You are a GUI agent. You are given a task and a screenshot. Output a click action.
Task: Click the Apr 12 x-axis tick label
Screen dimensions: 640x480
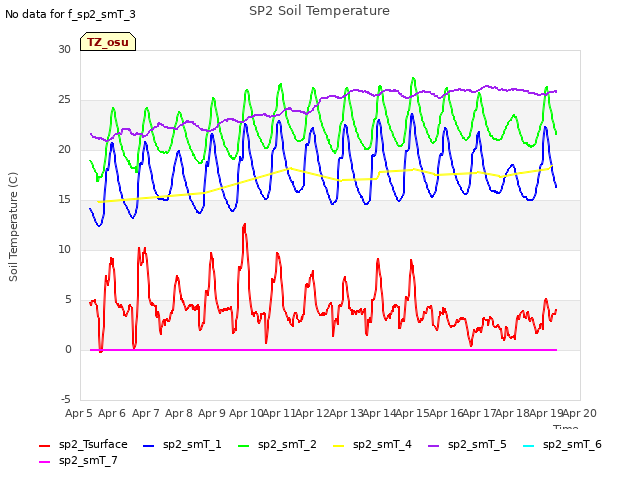click(313, 413)
